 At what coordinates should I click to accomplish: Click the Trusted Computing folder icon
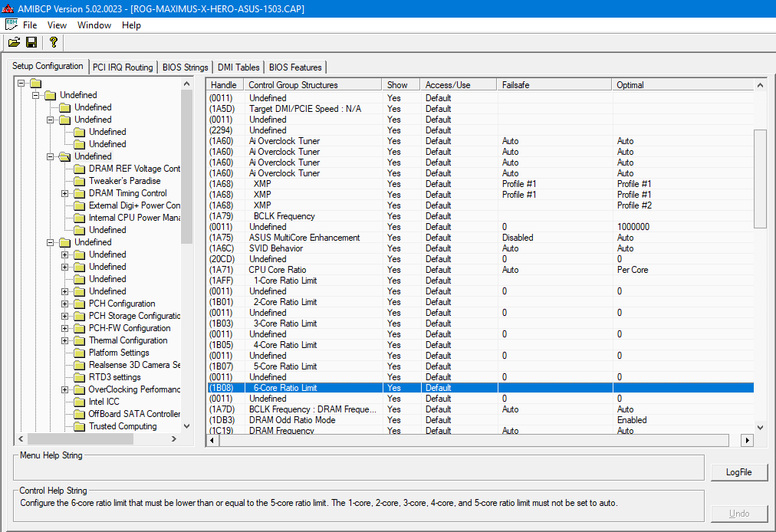point(79,426)
